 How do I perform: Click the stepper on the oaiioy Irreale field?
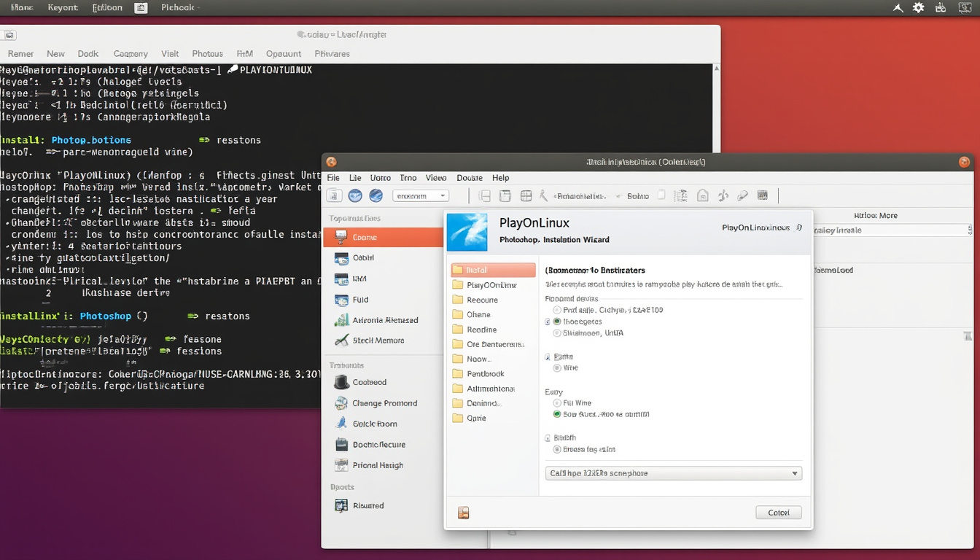tap(969, 230)
